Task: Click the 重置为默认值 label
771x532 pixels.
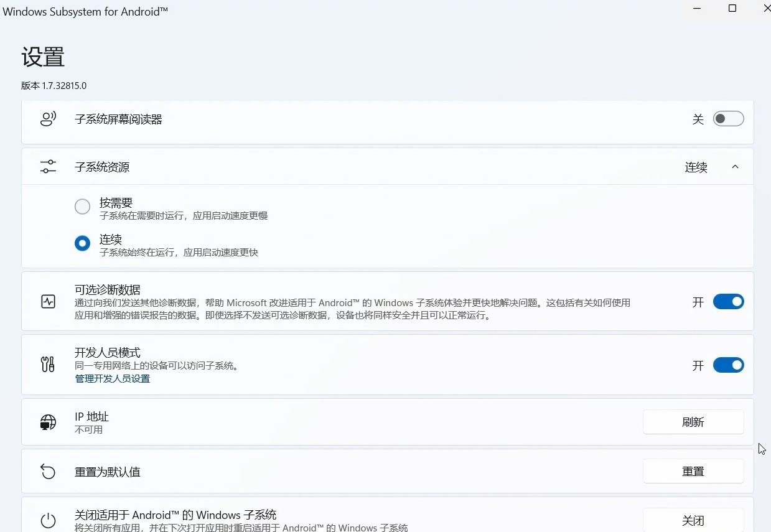Action: pos(108,472)
